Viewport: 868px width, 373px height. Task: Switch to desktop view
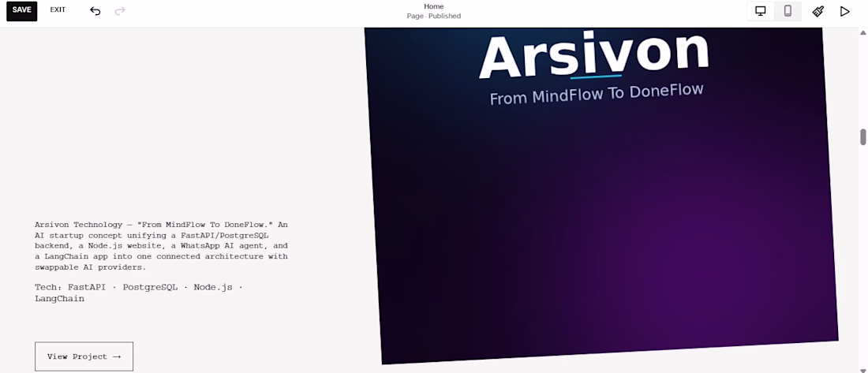(x=761, y=11)
